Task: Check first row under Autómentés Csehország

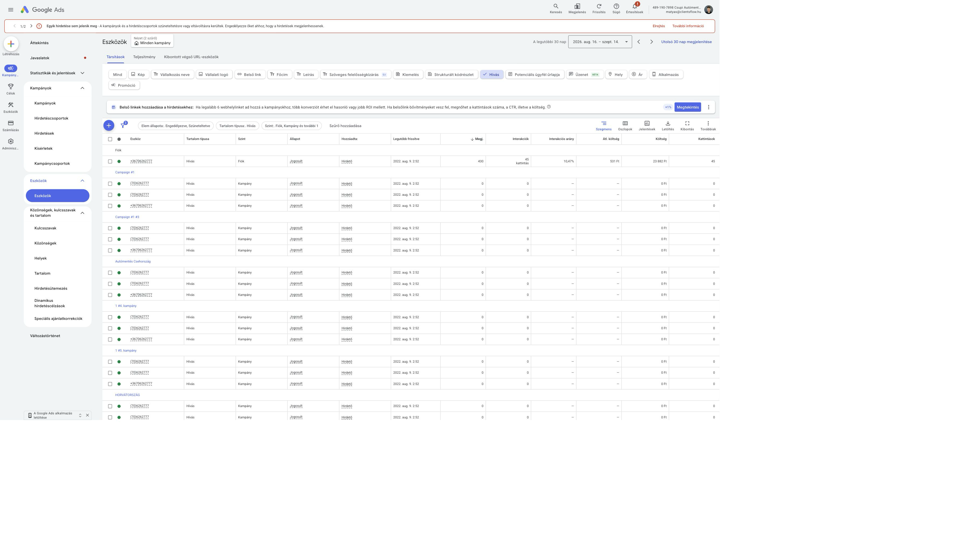Action: (x=110, y=273)
